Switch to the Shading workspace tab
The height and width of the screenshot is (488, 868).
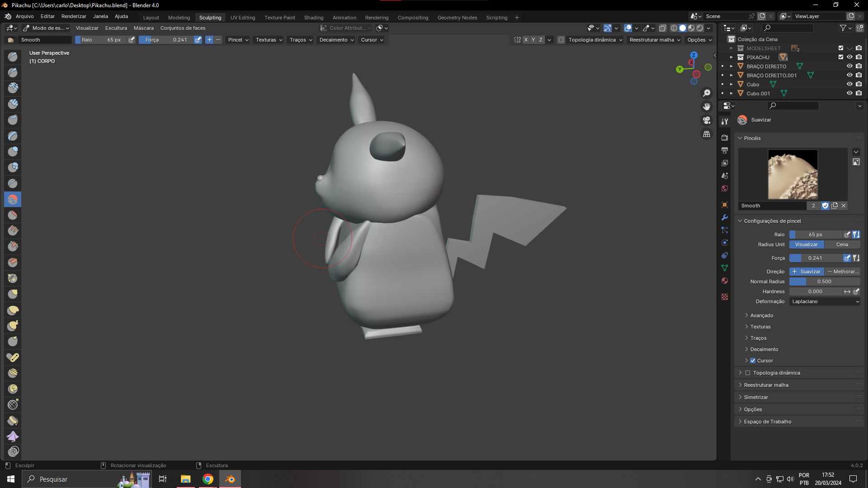(313, 18)
